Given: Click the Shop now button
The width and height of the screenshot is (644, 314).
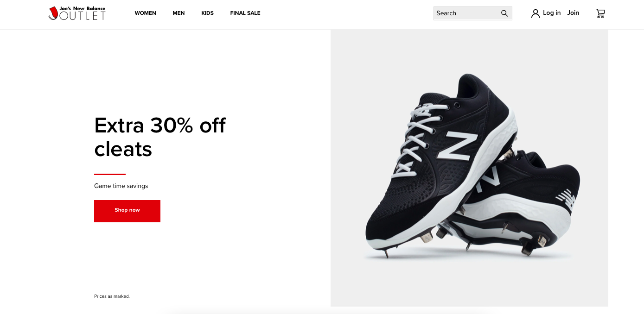Looking at the screenshot, I should coord(127,211).
